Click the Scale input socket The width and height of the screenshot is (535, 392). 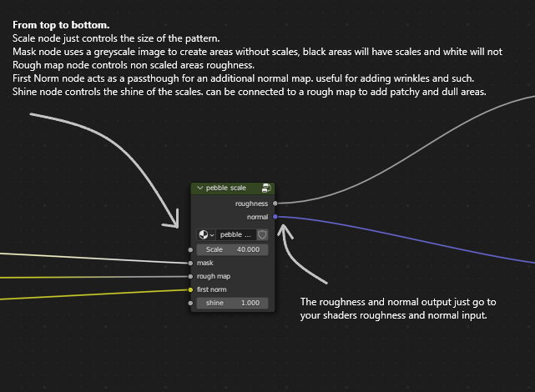191,249
